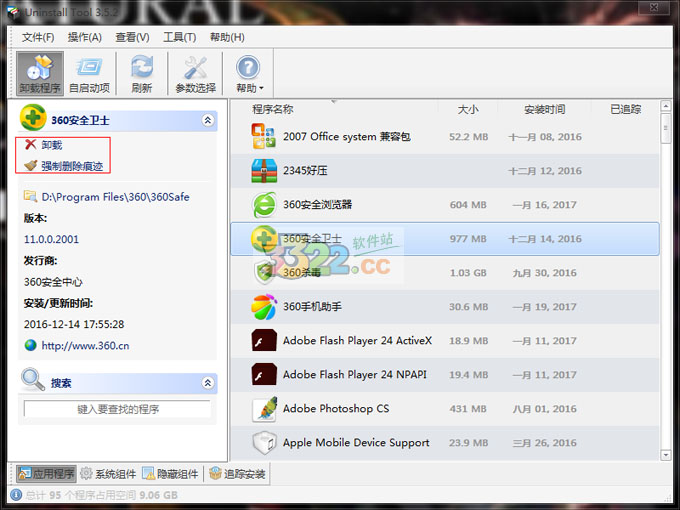Collapse the 360安全卫士 details panel
This screenshot has width=680, height=510.
pyautogui.click(x=208, y=120)
